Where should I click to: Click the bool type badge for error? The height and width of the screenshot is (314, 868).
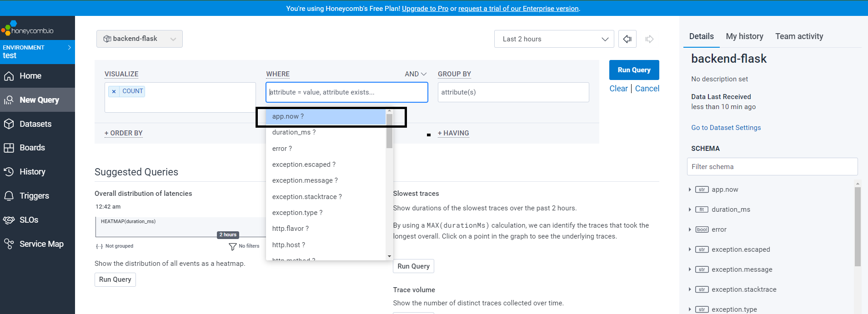point(702,229)
